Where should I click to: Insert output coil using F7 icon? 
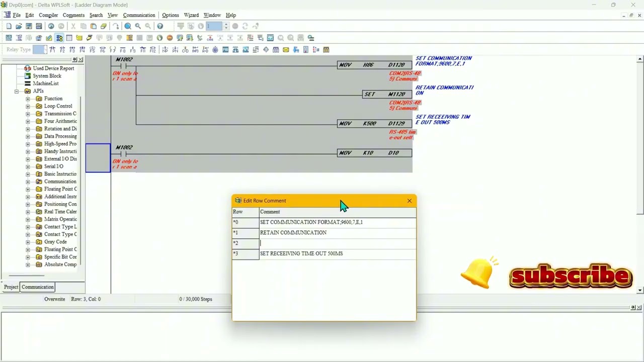tap(113, 49)
